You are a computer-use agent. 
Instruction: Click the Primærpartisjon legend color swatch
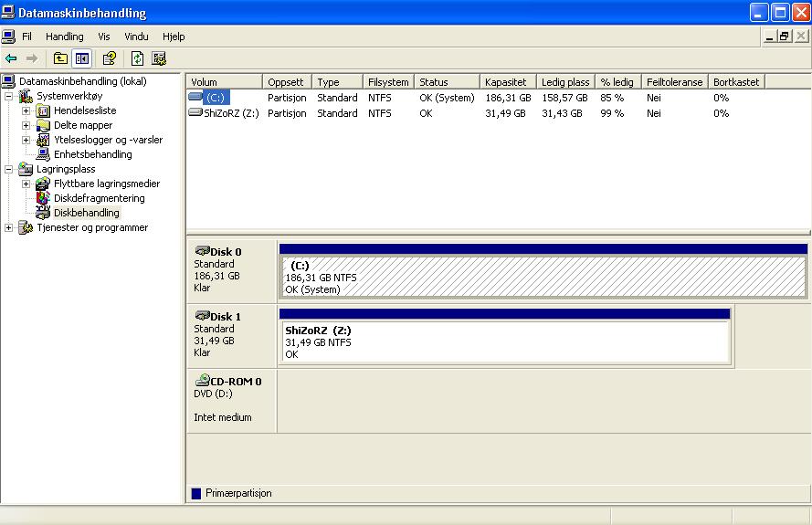click(196, 493)
